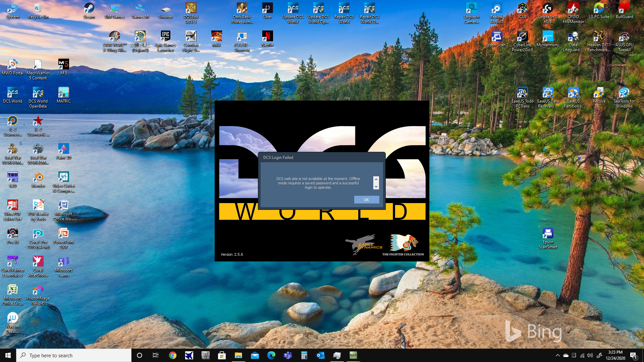Select the Epson ScanSmart icon
Image resolution: width=644 pixels, height=362 pixels.
[x=548, y=238]
